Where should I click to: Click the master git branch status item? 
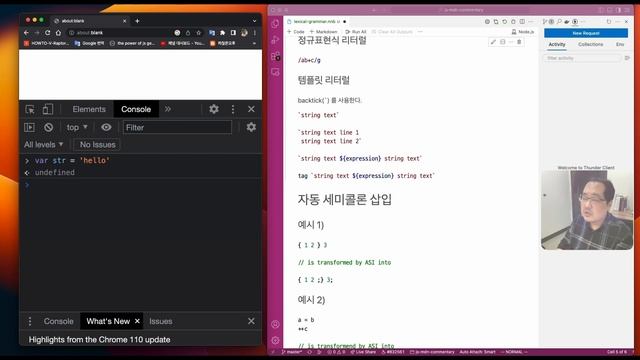click(292, 352)
